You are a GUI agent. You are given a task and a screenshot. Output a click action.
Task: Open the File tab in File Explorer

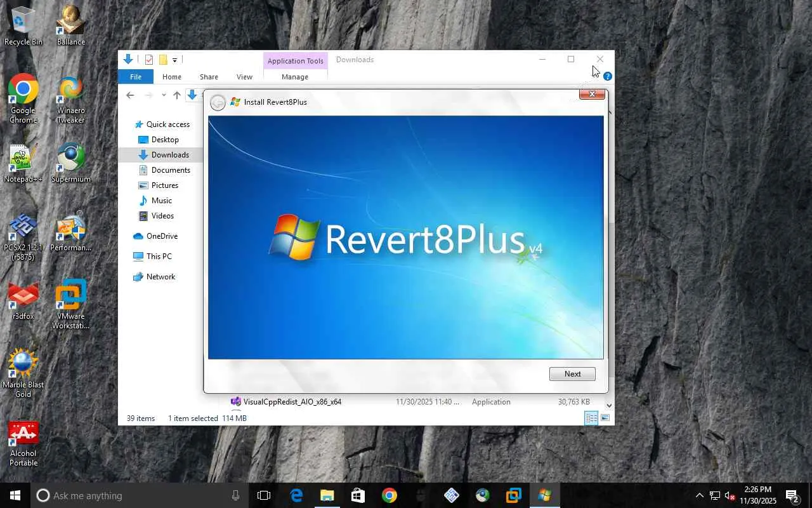136,77
